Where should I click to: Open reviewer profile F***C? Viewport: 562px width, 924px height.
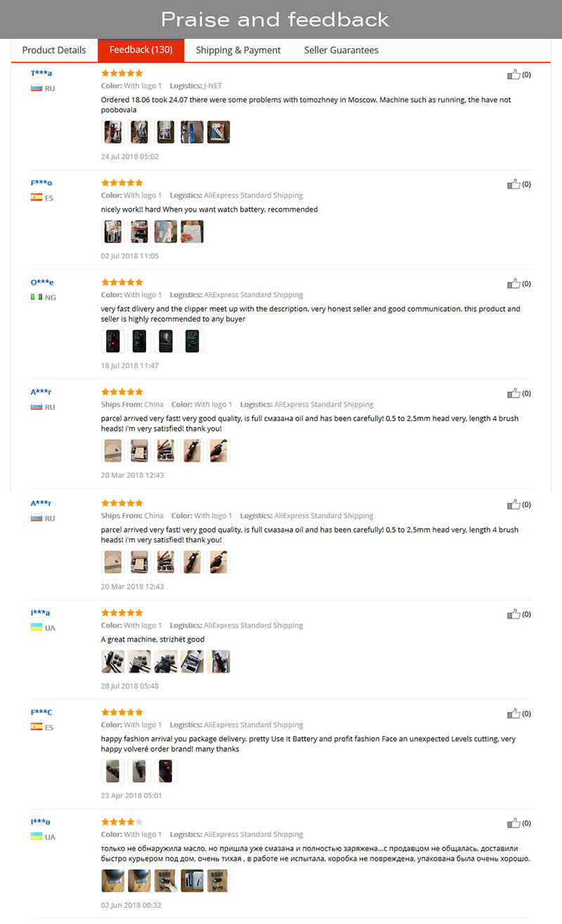[x=41, y=712]
